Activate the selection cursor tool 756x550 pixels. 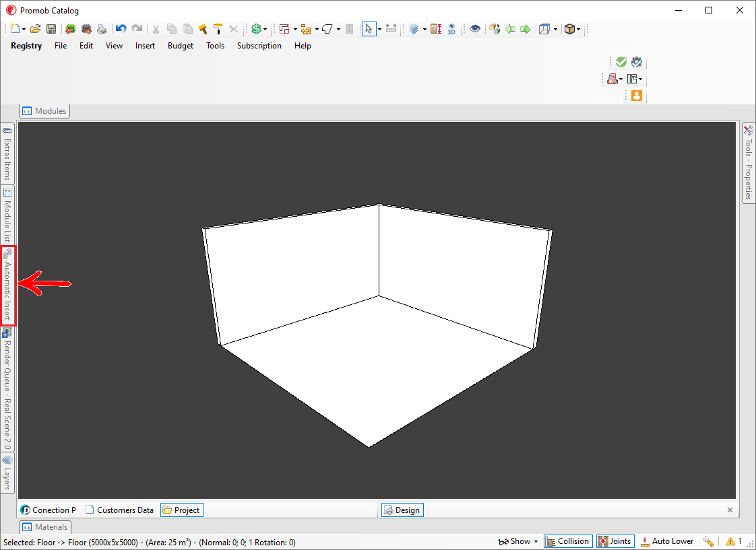(x=369, y=29)
